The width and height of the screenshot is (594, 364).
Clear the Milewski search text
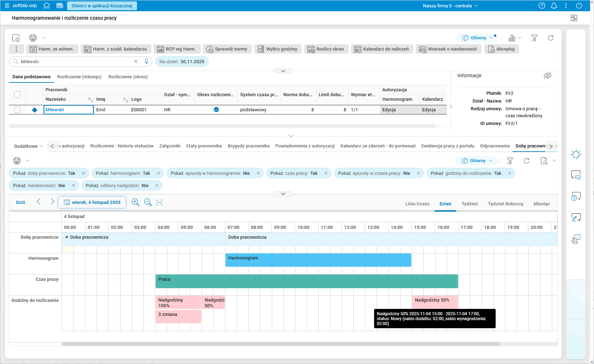coord(136,61)
